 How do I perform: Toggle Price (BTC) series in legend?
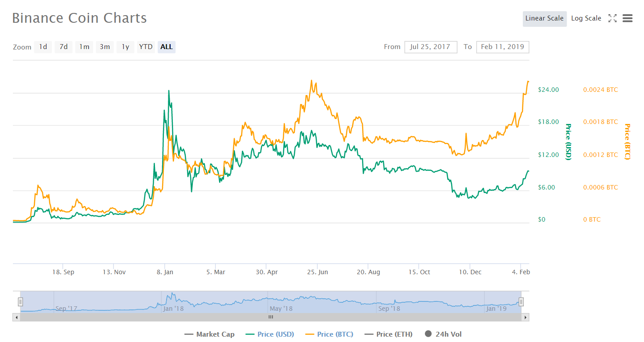point(329,334)
